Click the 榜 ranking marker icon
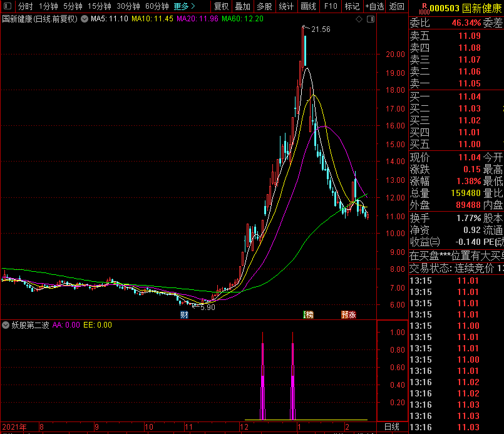Image resolution: width=504 pixels, height=434 pixels. click(308, 314)
